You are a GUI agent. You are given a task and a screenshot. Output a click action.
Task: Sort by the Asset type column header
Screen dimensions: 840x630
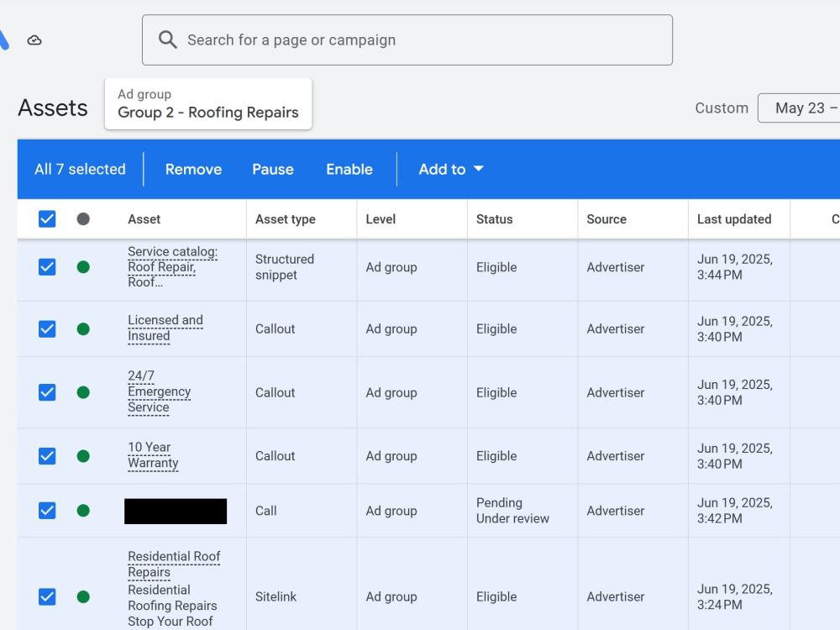coord(286,219)
